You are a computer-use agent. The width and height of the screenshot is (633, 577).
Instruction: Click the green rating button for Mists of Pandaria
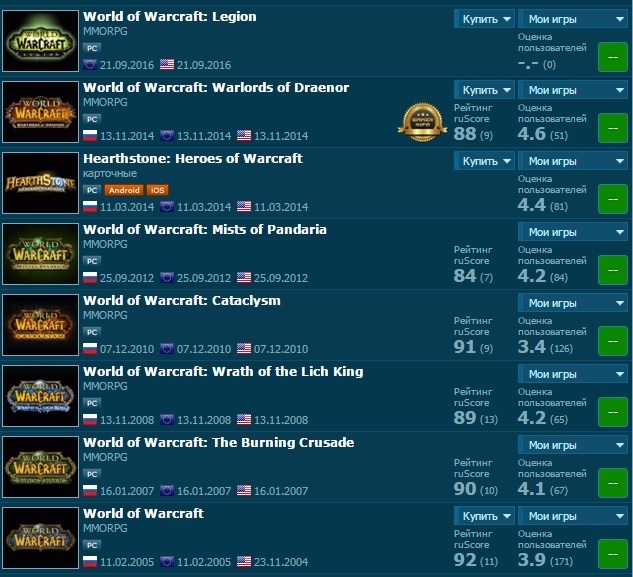pyautogui.click(x=612, y=270)
